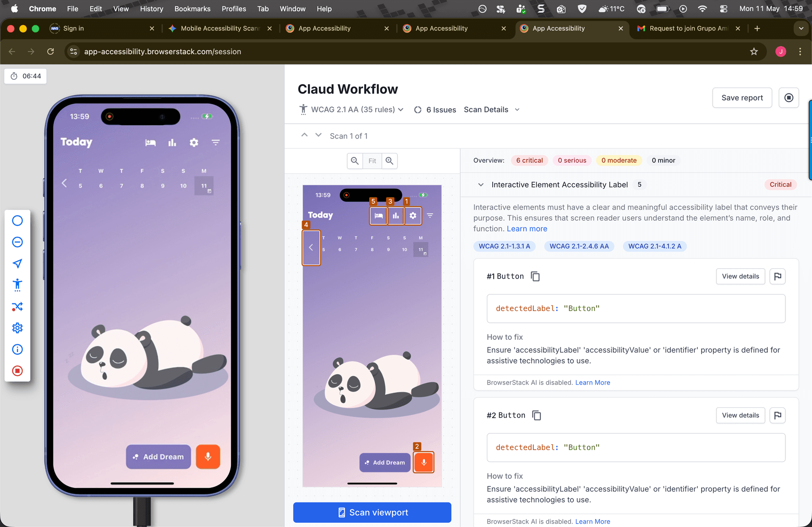Screen dimensions: 812x527
Task: Open new browser tab with plus
Action: [x=757, y=28]
